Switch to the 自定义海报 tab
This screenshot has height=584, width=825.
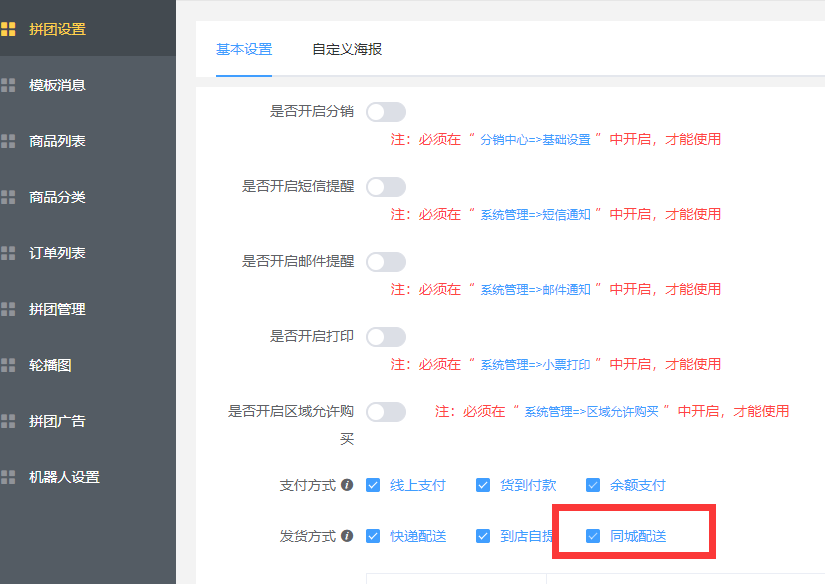[x=346, y=49]
